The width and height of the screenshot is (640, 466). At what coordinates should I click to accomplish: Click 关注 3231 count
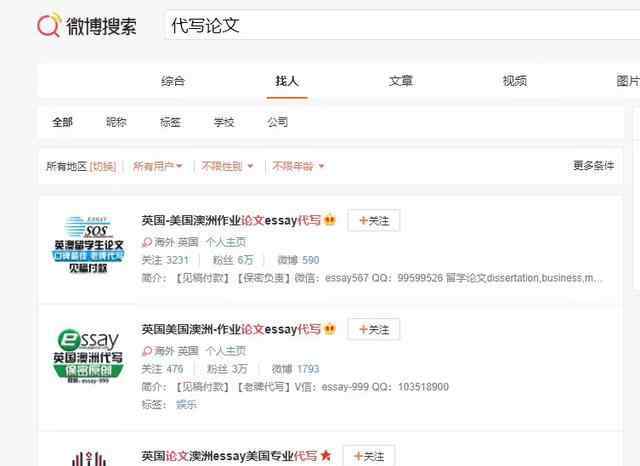pos(165,260)
